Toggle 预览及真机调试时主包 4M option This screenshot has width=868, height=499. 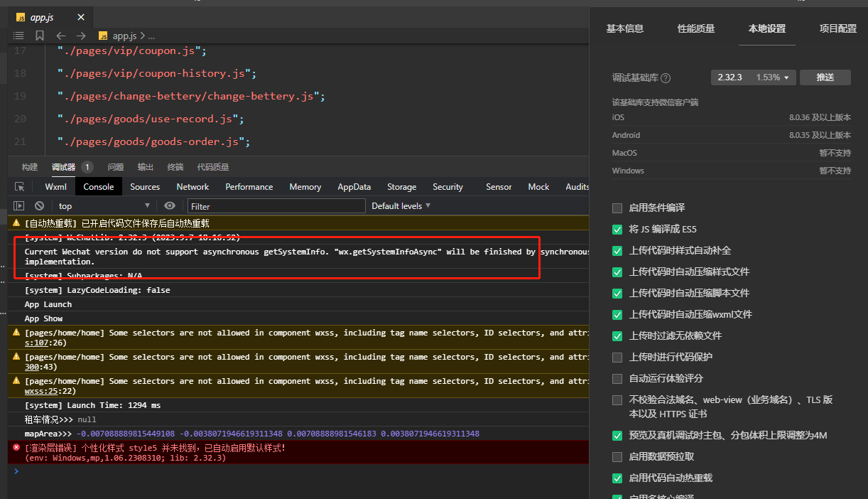(x=617, y=436)
